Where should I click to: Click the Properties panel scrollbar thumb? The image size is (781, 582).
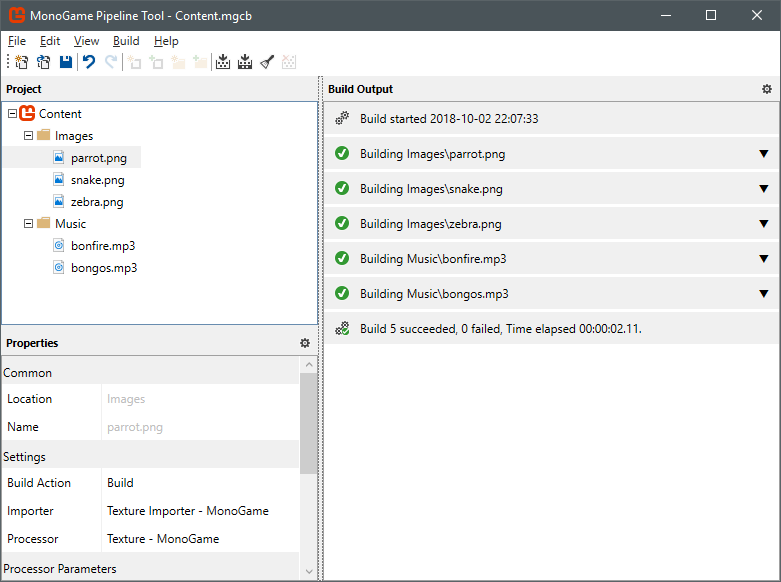click(309, 424)
